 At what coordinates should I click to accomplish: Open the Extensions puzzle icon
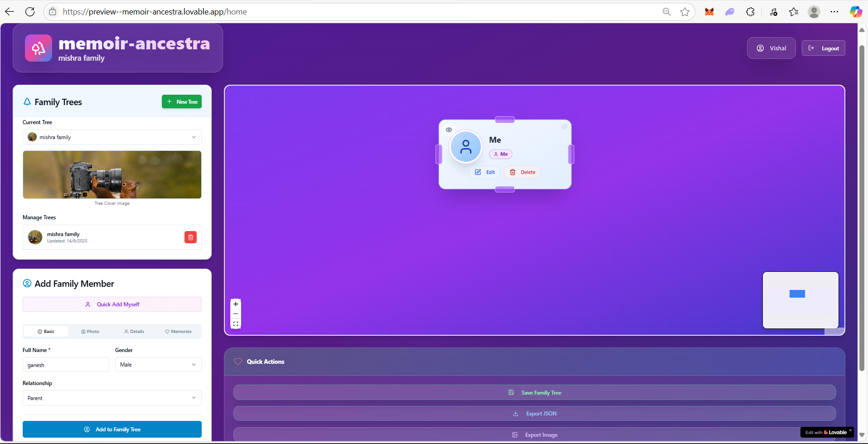(x=751, y=12)
